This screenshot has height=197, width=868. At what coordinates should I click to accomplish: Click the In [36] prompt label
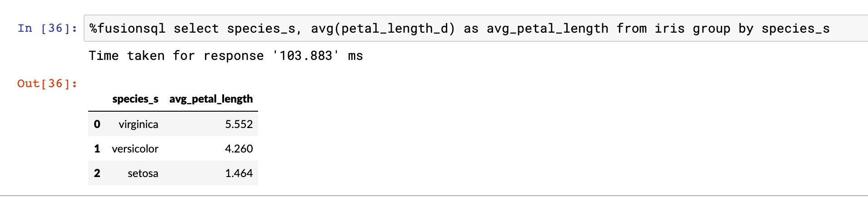point(47,29)
